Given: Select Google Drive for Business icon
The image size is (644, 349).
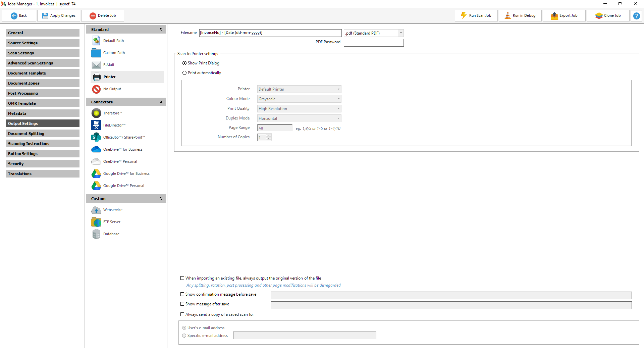Looking at the screenshot, I should coord(96,173).
